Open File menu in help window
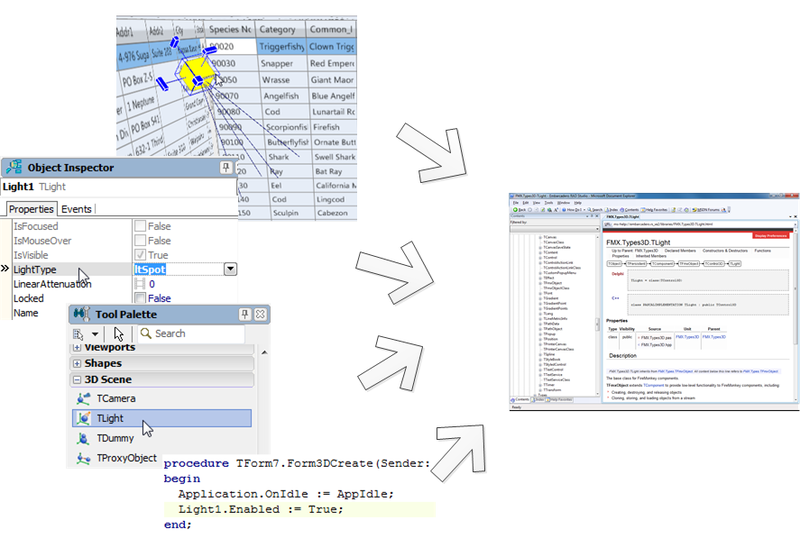 (516, 203)
